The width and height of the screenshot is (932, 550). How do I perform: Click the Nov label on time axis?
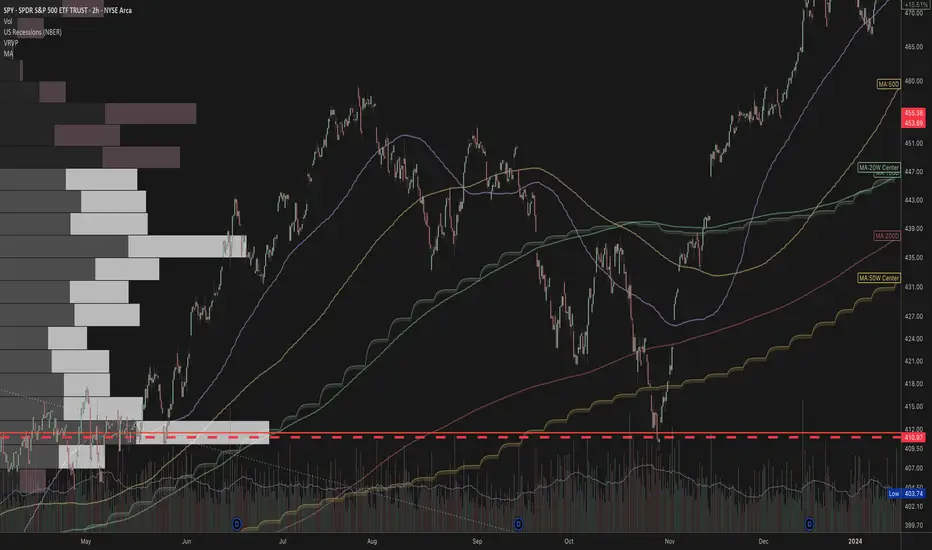(670, 541)
